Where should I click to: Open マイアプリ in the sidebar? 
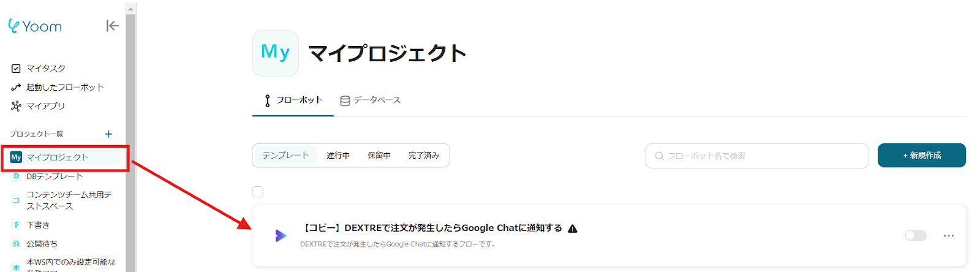click(x=45, y=106)
